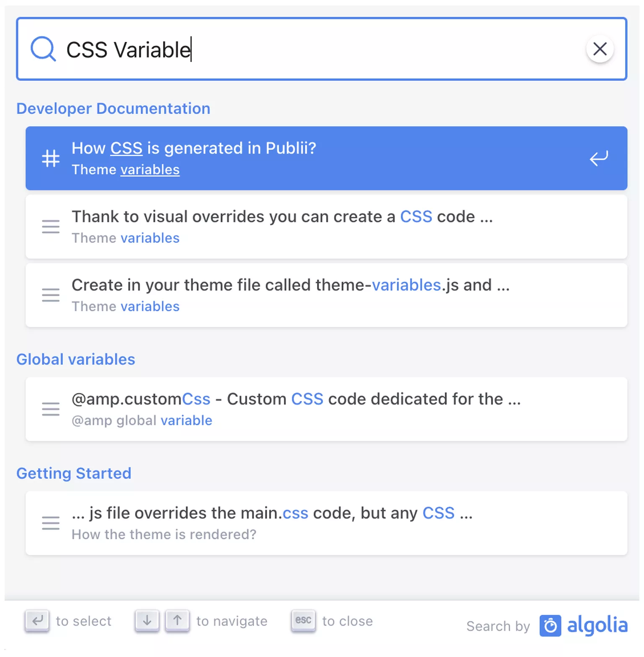Image resolution: width=644 pixels, height=657 pixels.
Task: Select the 'How the theme is rendered?' result
Action: pyautogui.click(x=273, y=523)
